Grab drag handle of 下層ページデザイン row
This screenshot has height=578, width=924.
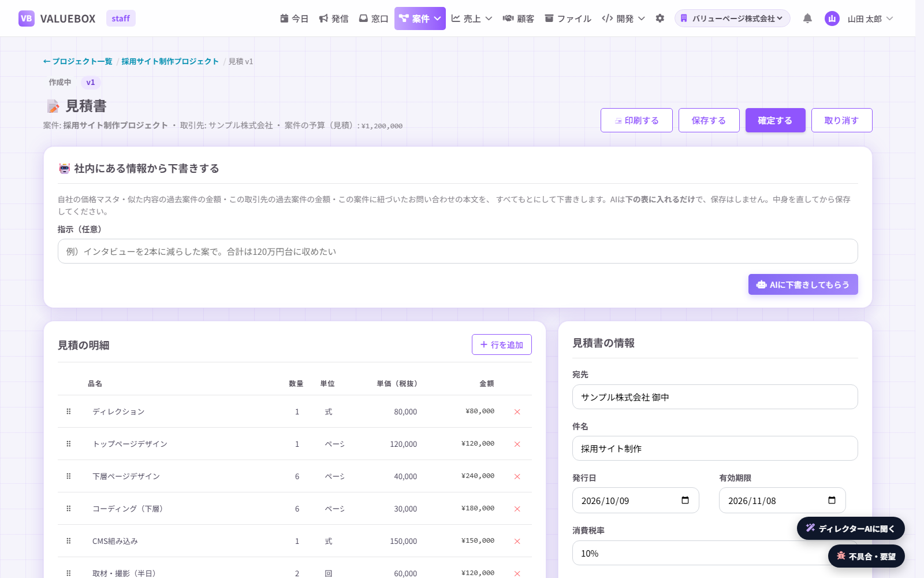pos(69,476)
